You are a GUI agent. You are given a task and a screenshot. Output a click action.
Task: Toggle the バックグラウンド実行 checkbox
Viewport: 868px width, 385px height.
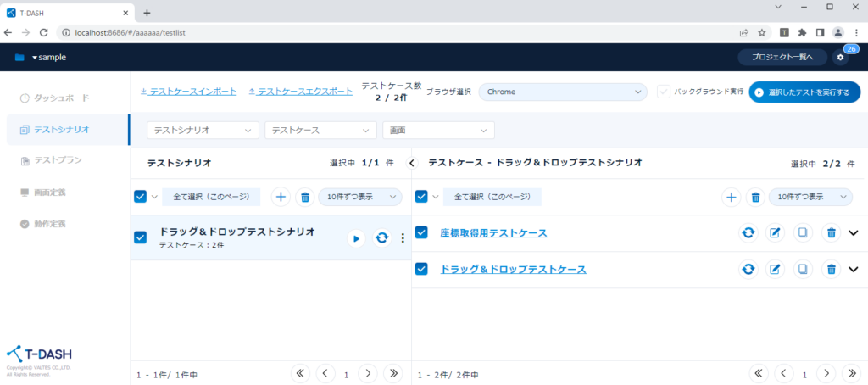(664, 92)
